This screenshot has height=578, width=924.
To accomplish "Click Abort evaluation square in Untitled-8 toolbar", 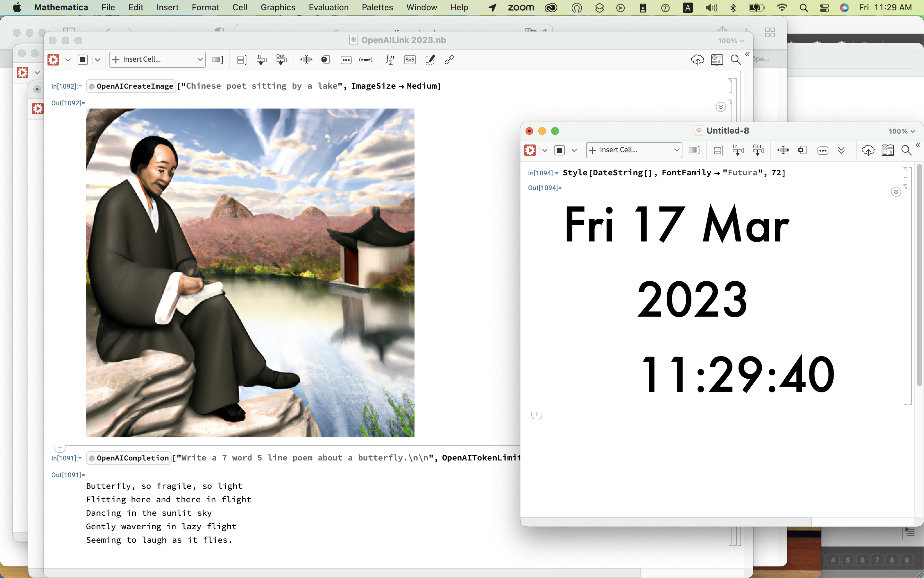I will [x=559, y=150].
